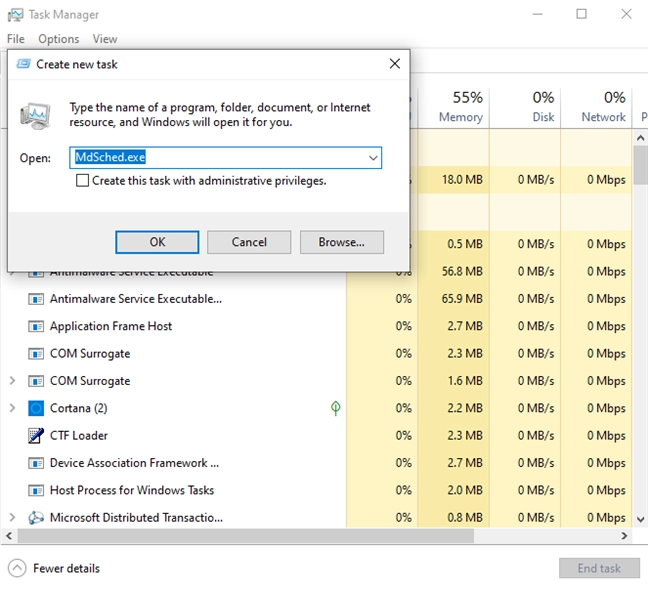The image size is (648, 591).
Task: Click Fewer details link
Action: tap(67, 568)
